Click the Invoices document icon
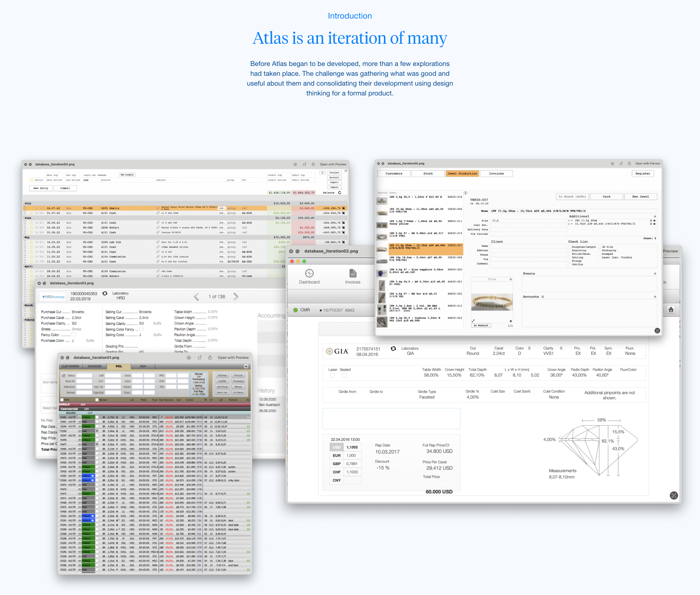This screenshot has width=700, height=595. [353, 273]
